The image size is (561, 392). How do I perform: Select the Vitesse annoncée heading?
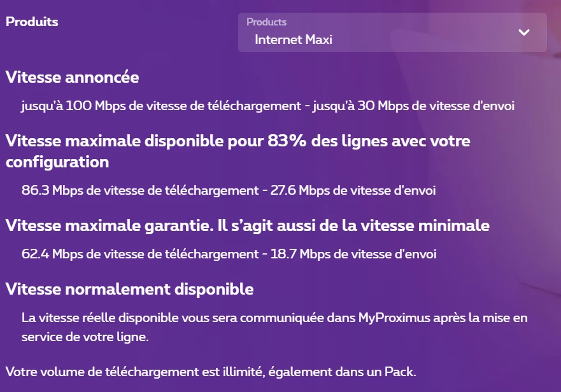point(72,78)
